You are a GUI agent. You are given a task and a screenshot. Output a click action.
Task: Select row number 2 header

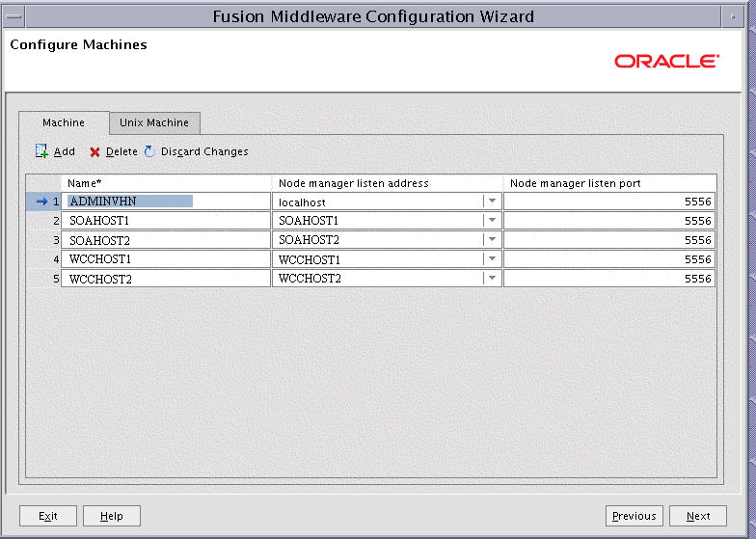coord(43,221)
